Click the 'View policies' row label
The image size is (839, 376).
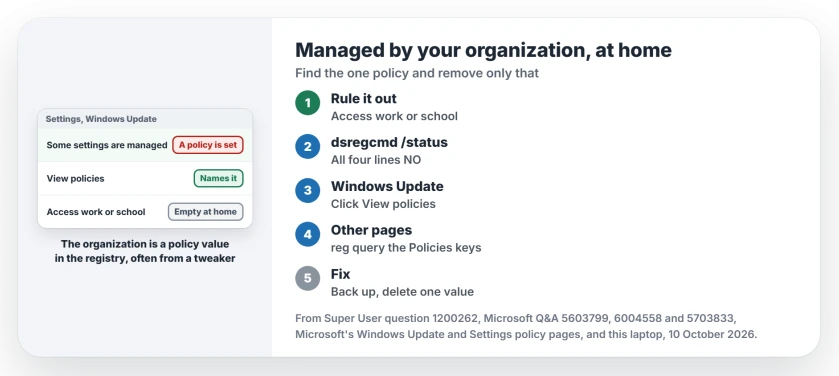75,179
